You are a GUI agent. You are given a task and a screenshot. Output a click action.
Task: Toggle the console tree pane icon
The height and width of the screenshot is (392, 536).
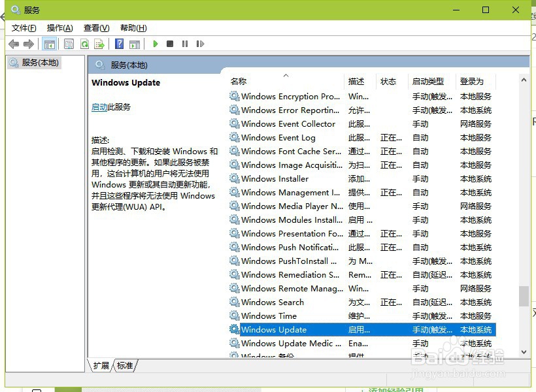coord(50,44)
